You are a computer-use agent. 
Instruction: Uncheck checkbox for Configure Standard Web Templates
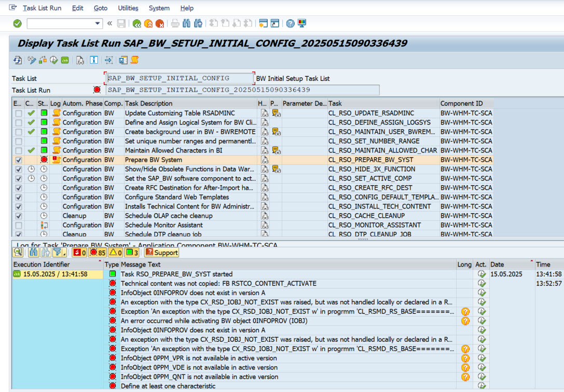point(18,197)
